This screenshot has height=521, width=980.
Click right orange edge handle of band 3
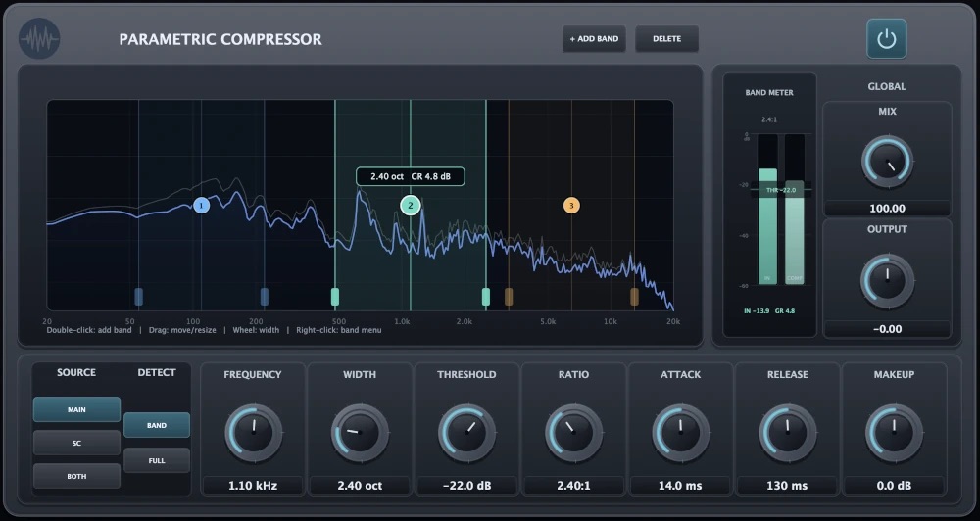[x=634, y=297]
